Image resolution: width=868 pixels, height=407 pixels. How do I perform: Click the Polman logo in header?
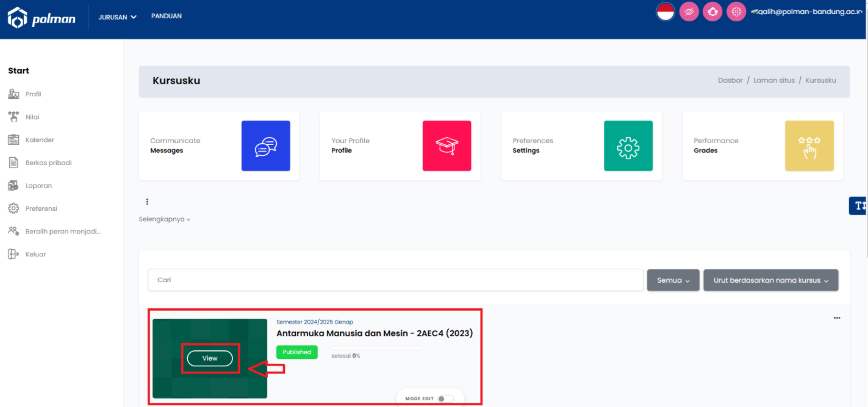pos(41,18)
